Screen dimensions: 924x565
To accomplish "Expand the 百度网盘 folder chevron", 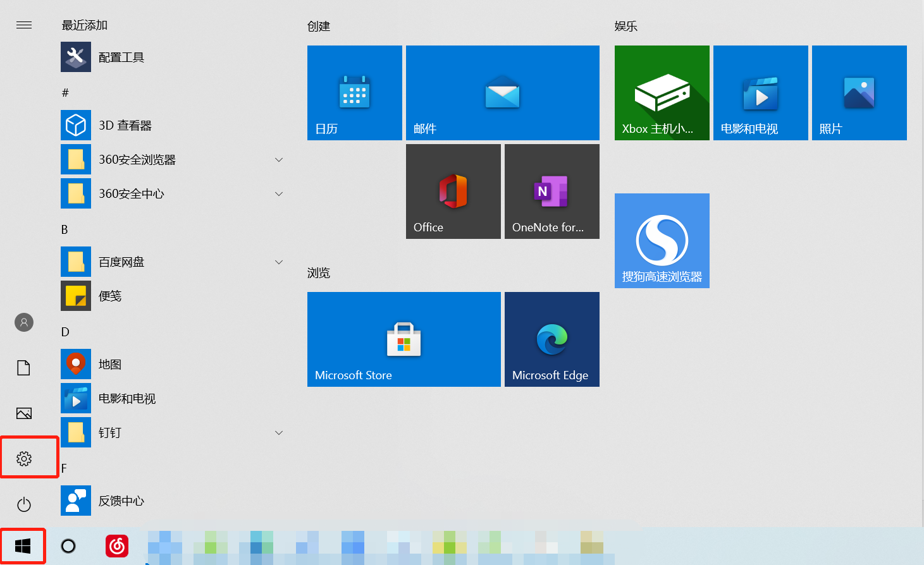I will (279, 262).
